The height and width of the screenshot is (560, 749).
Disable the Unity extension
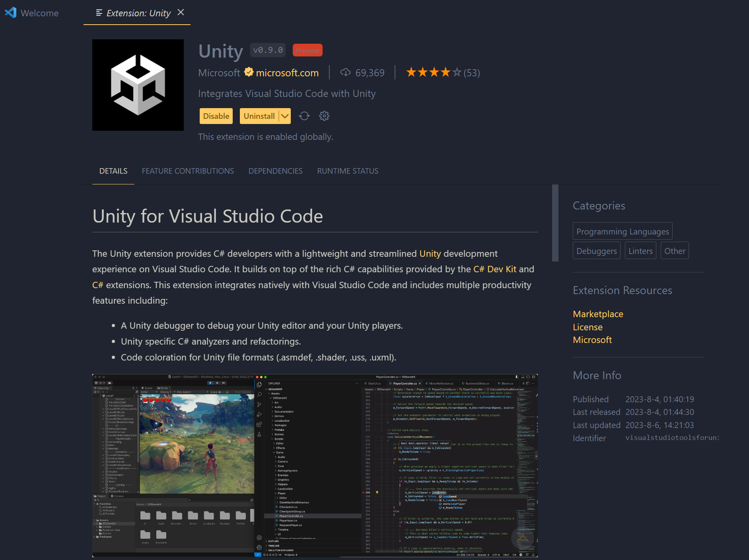tap(216, 116)
